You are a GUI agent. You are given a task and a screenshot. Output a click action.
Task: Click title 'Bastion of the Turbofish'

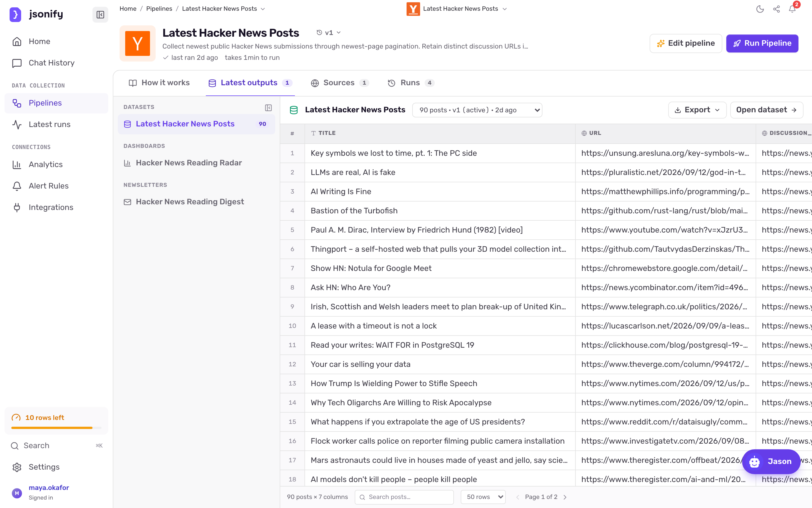pos(354,211)
